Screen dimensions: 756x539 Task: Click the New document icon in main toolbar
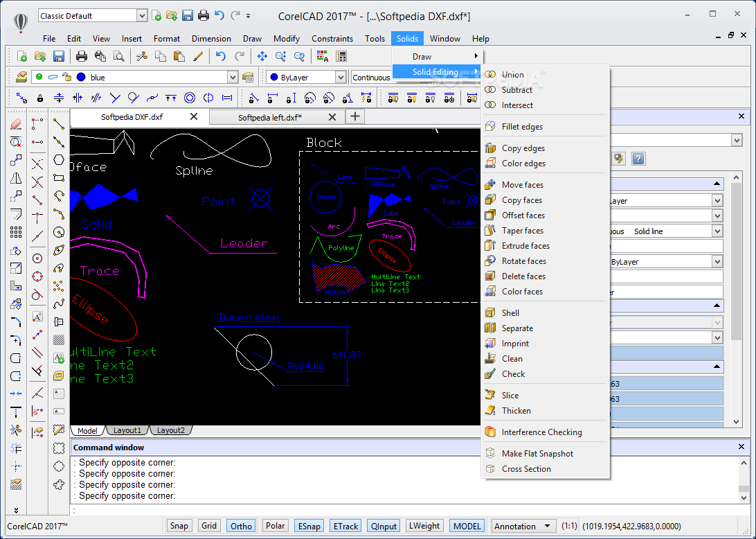tap(22, 56)
